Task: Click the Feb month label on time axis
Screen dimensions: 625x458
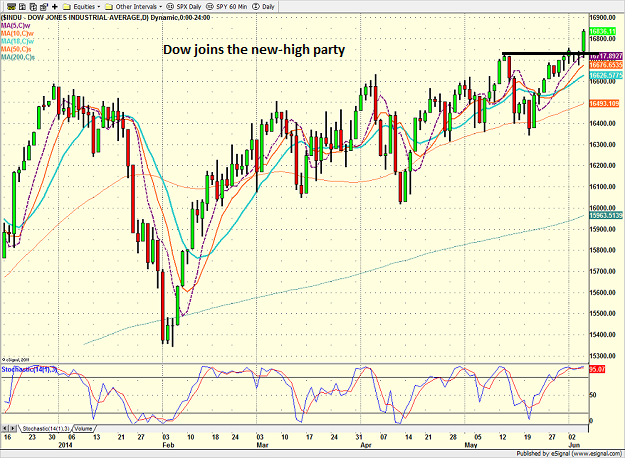Action: point(168,445)
